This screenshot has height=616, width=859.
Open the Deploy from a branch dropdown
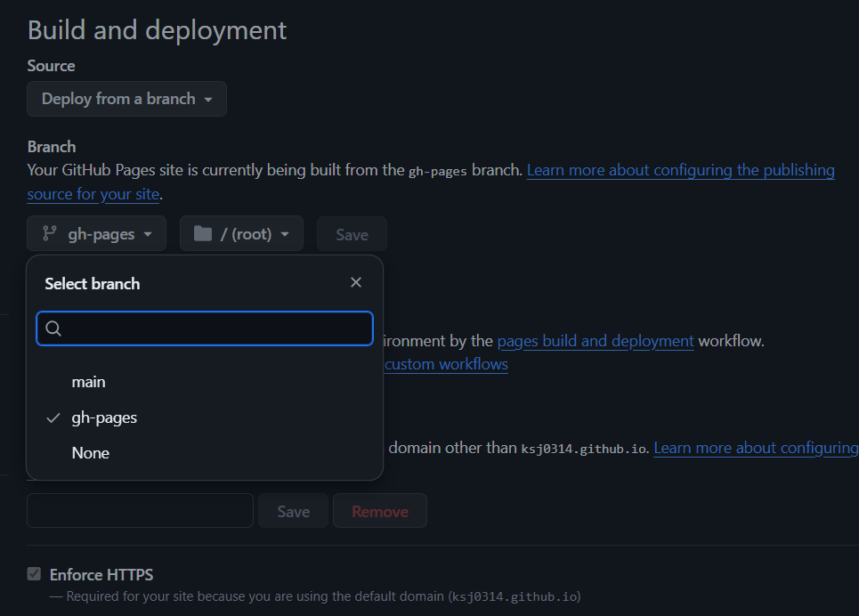click(x=126, y=99)
